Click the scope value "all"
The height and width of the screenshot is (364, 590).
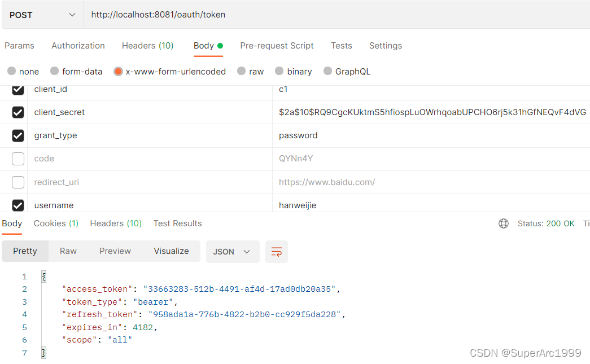pyautogui.click(x=120, y=340)
